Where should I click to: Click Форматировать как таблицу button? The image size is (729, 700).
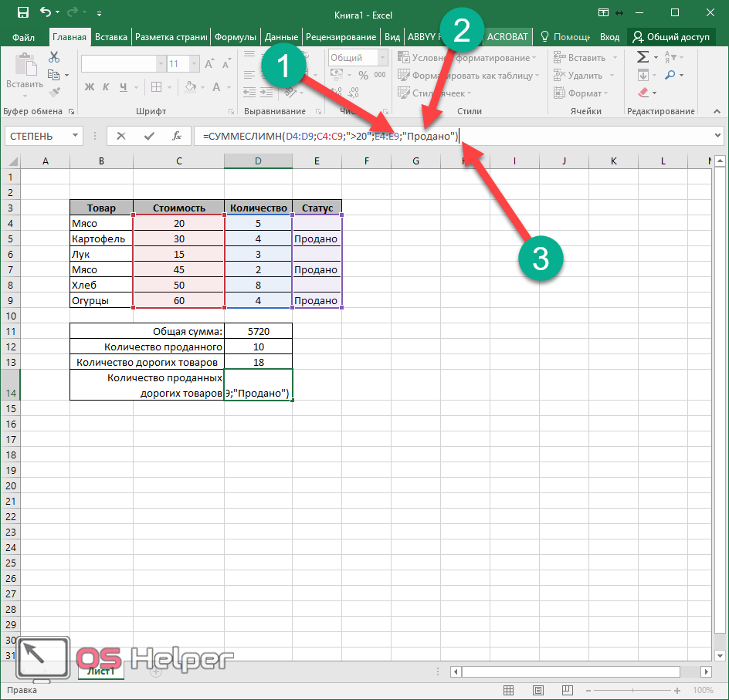click(x=469, y=76)
